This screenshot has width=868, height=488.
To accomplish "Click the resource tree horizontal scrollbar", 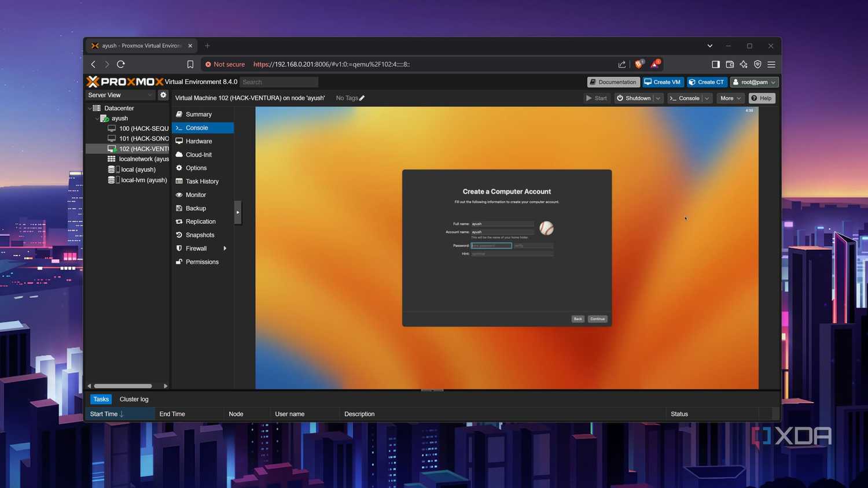I will click(x=123, y=386).
